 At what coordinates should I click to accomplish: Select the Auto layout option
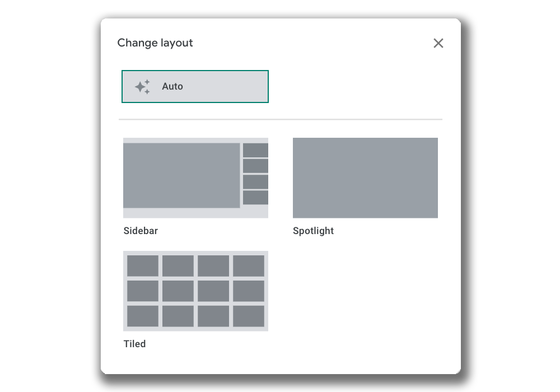click(x=195, y=86)
